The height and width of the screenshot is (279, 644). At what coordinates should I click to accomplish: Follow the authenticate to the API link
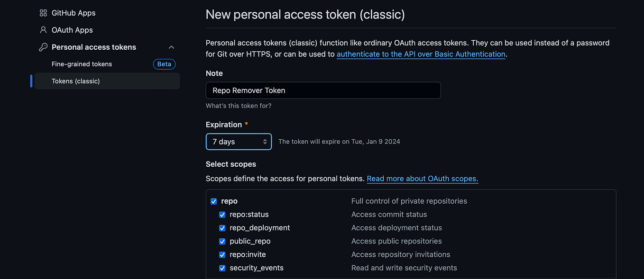coord(421,54)
